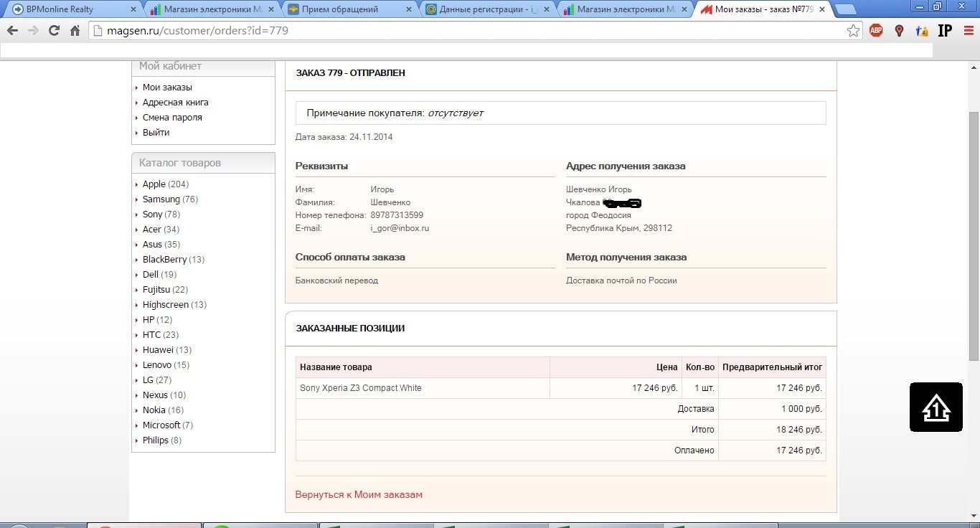Click the Примечание покупателя note box

pyautogui.click(x=561, y=113)
